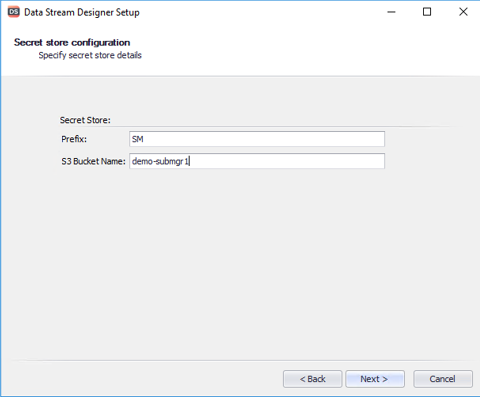Cancel the setup wizard
The height and width of the screenshot is (397, 480).
pyautogui.click(x=443, y=379)
